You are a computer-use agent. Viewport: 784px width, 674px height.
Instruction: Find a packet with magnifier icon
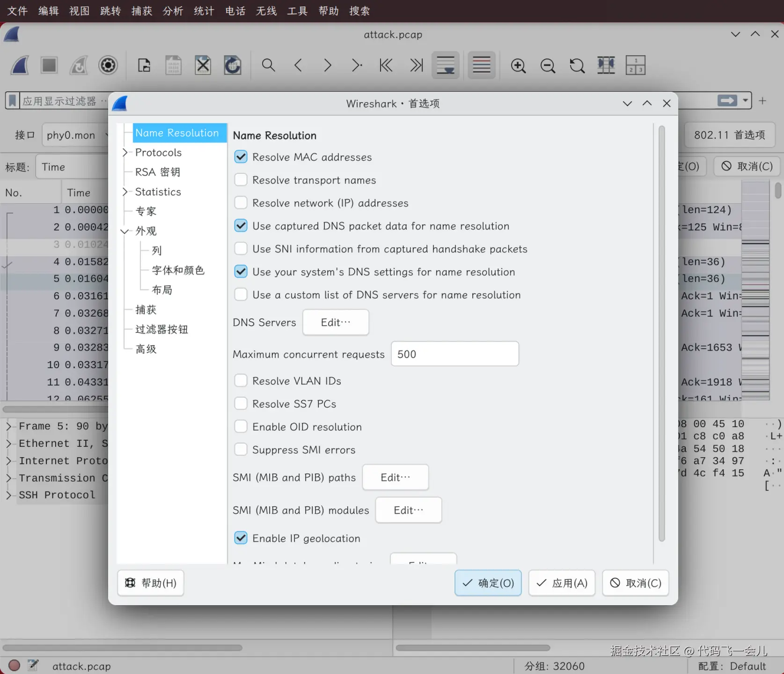[268, 65]
